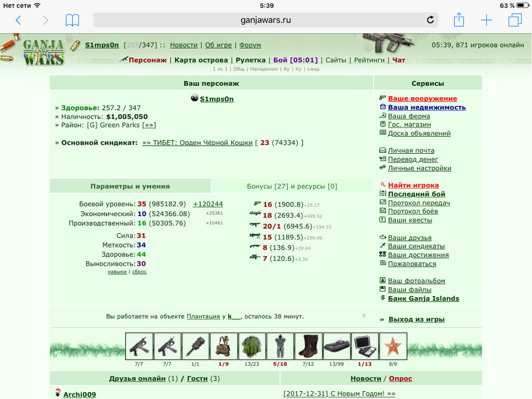Open the Safari share sheet icon
The width and height of the screenshot is (532, 399).
coord(459,19)
